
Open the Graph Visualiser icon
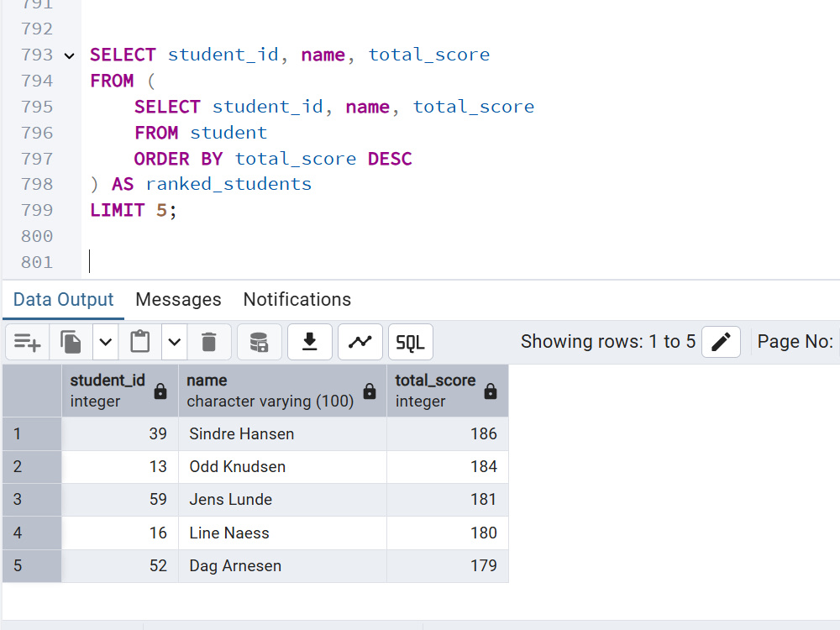pyautogui.click(x=360, y=342)
